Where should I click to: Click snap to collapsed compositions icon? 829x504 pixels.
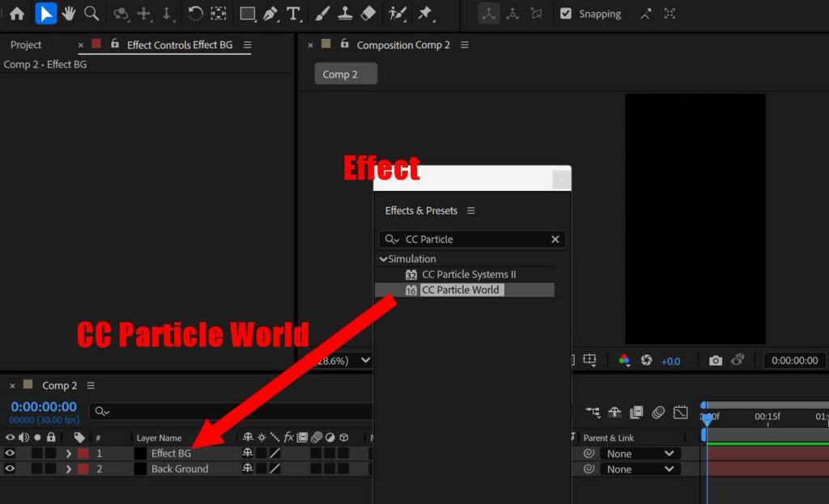point(670,15)
